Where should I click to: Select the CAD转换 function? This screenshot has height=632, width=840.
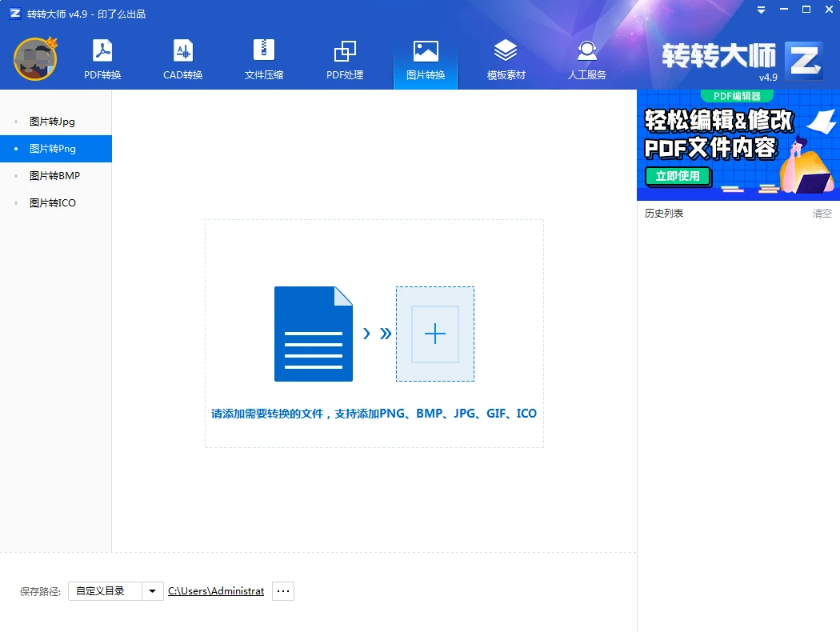(182, 59)
